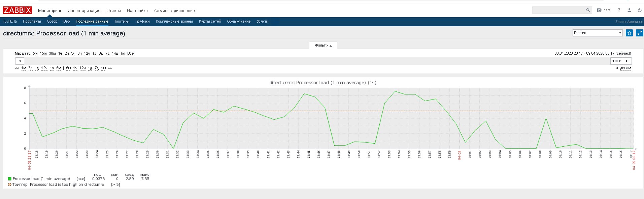Go to Карты сетей submenu

[210, 21]
